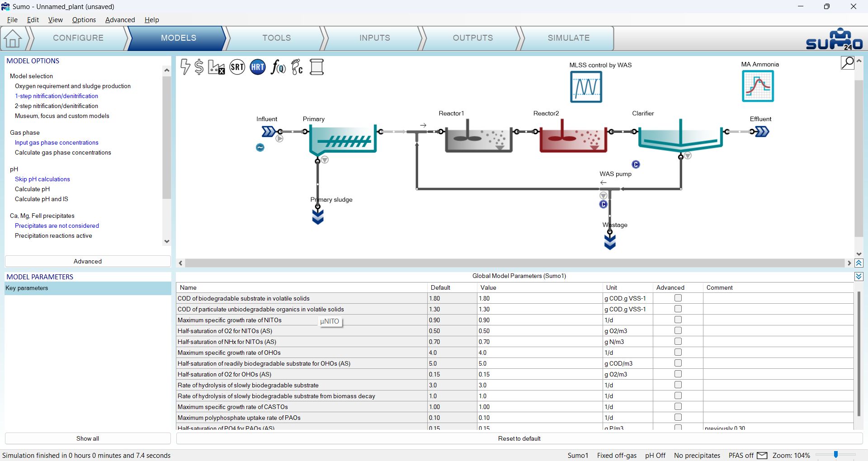
Task: Select the Reactor1 tank
Action: point(479,137)
